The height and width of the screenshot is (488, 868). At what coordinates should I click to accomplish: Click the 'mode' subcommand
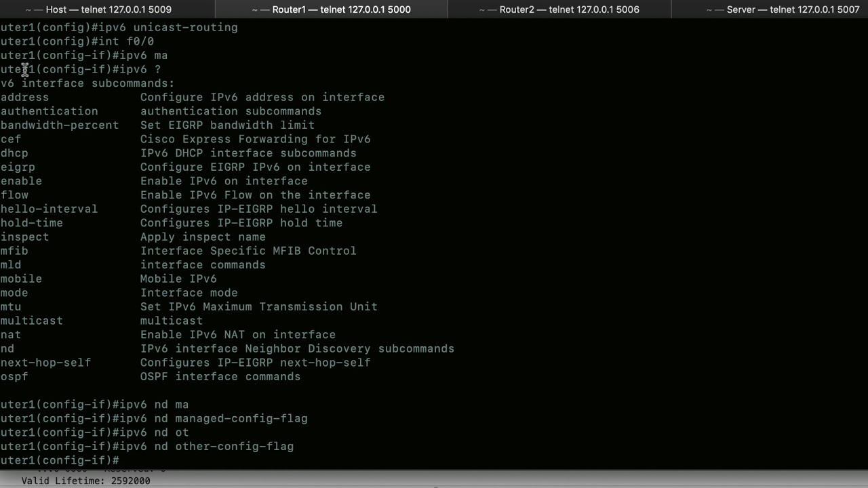tap(14, 293)
